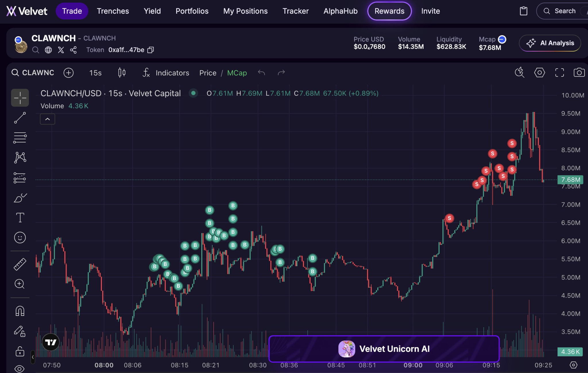Open the Fibonacci retracement tool
The width and height of the screenshot is (588, 373).
pyautogui.click(x=20, y=138)
